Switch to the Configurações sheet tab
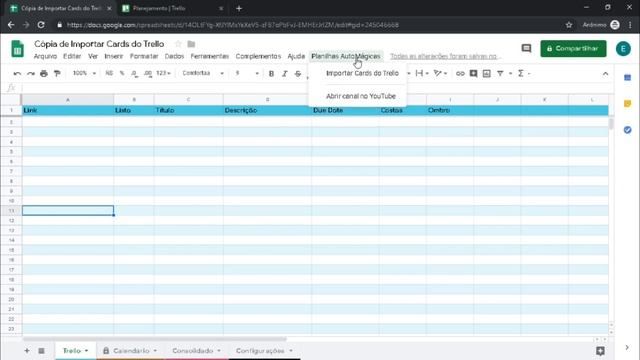 click(260, 351)
